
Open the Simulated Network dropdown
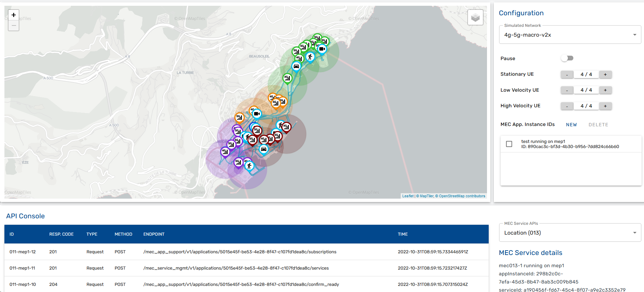pyautogui.click(x=570, y=35)
